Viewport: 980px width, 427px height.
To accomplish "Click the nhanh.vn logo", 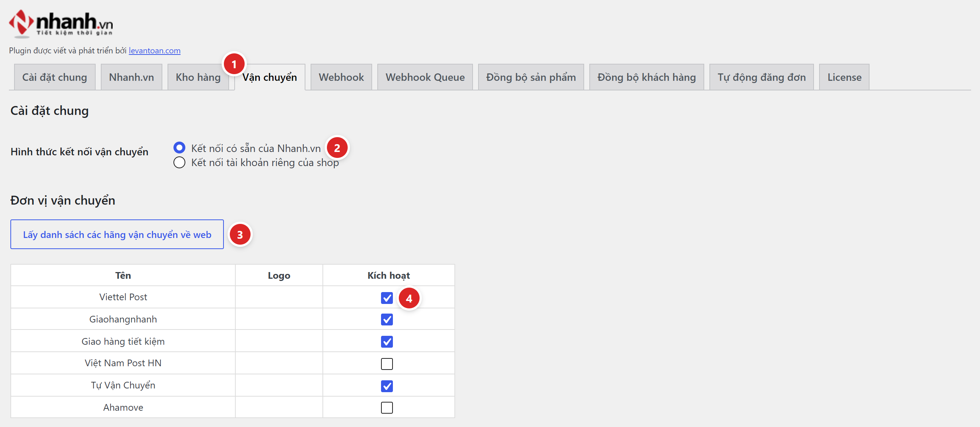I will (x=61, y=24).
